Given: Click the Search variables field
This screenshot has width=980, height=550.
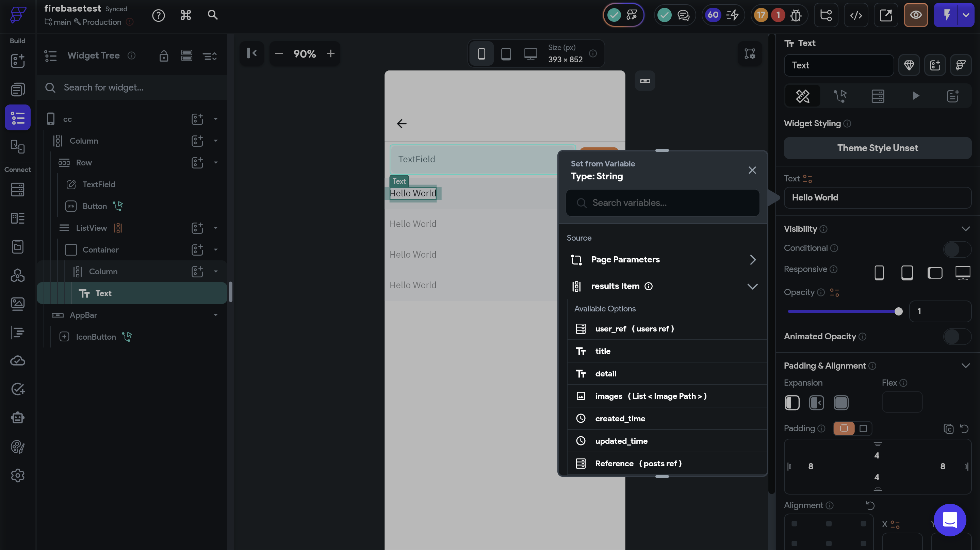Looking at the screenshot, I should tap(663, 203).
